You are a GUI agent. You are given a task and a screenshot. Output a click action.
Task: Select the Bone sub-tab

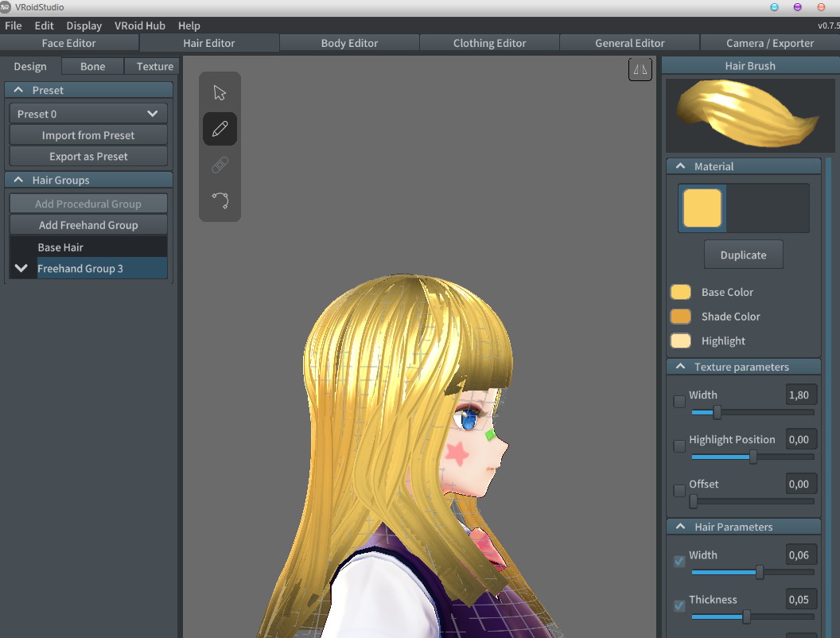[93, 66]
